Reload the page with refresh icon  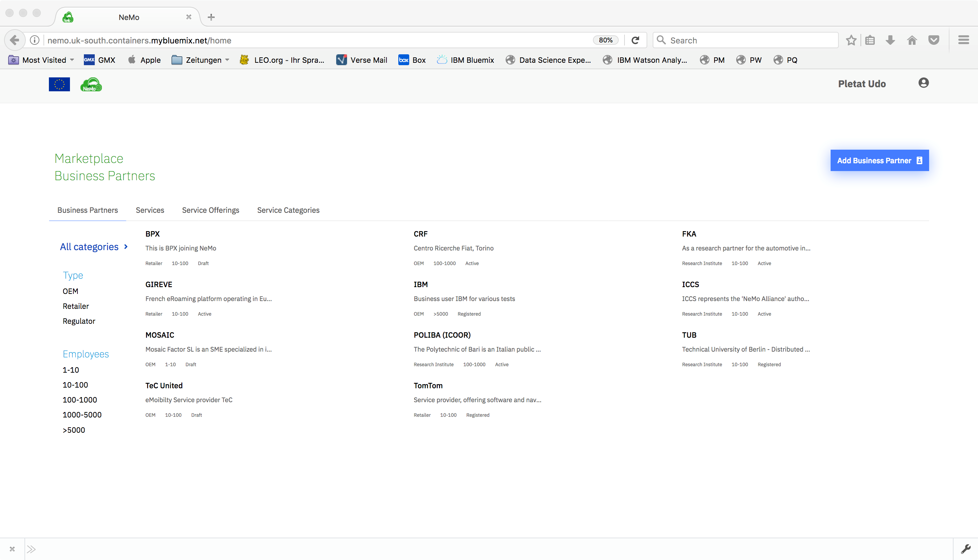[635, 40]
